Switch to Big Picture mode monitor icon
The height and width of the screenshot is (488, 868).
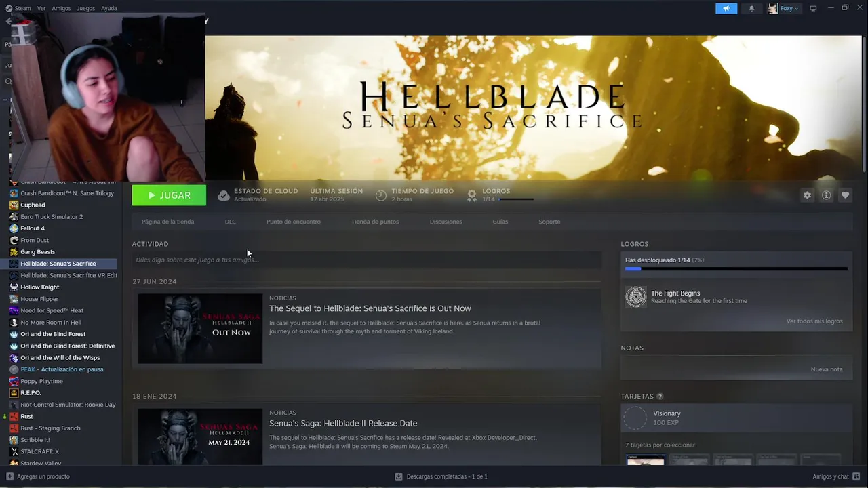pyautogui.click(x=813, y=8)
